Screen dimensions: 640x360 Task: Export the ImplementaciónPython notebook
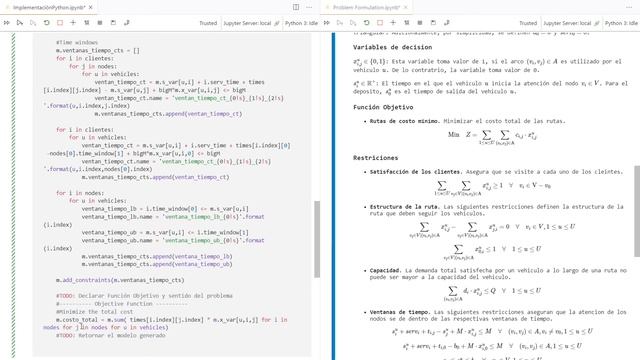pos(127,23)
